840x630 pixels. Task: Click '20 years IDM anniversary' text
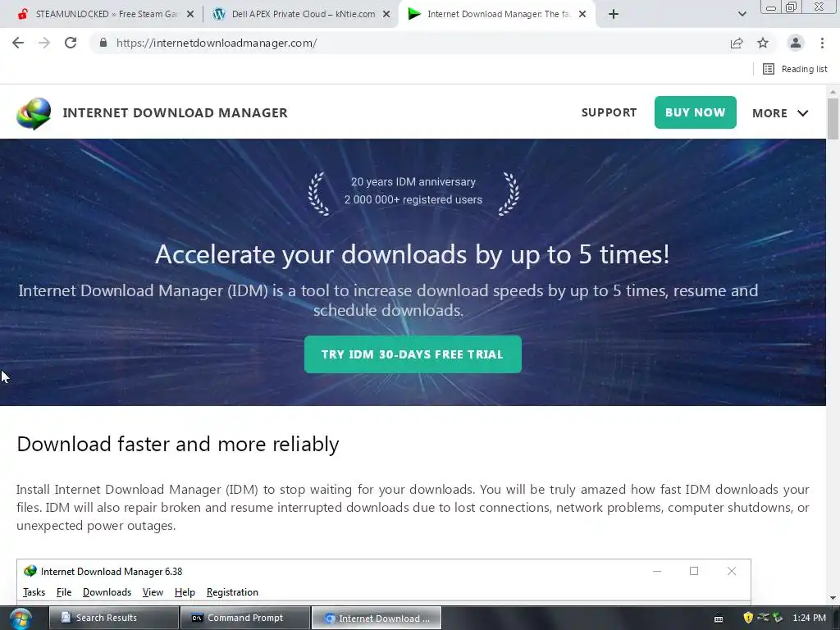[x=413, y=181]
